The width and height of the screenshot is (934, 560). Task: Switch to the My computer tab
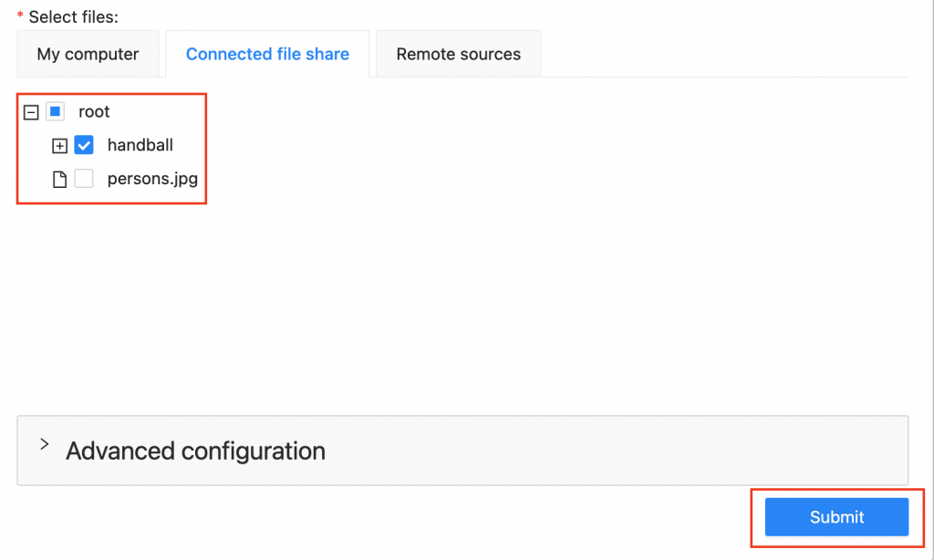click(88, 54)
